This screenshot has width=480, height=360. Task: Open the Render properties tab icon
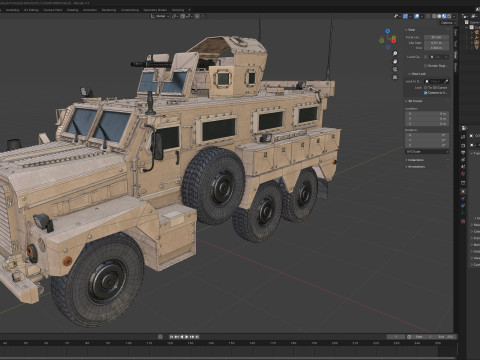[463, 146]
